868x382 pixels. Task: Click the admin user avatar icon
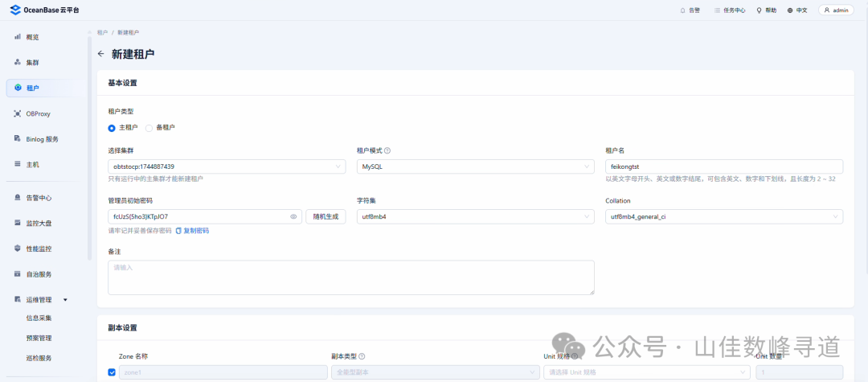pos(827,10)
